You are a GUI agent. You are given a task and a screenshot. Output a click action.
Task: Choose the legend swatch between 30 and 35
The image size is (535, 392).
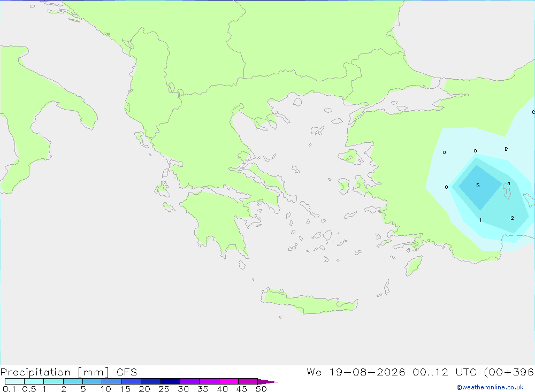pos(190,381)
